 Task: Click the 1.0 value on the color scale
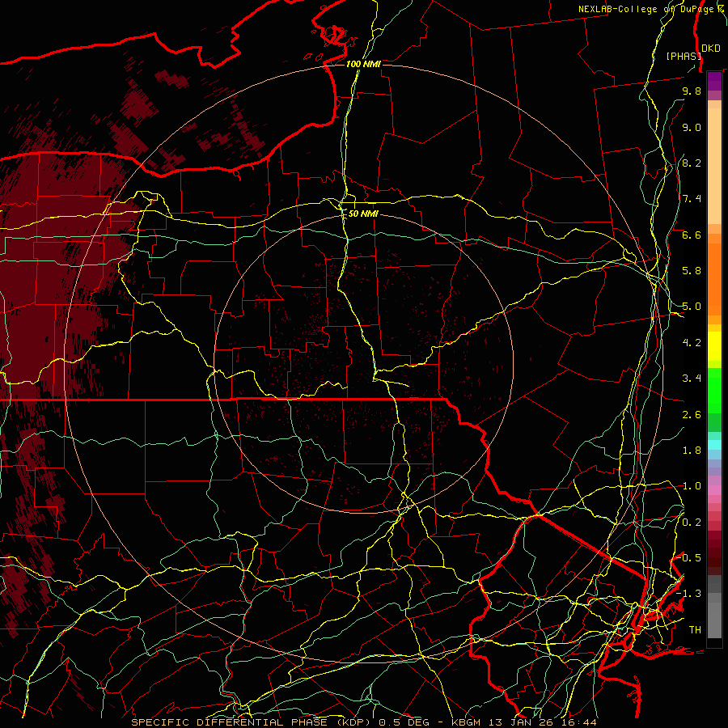692,486
